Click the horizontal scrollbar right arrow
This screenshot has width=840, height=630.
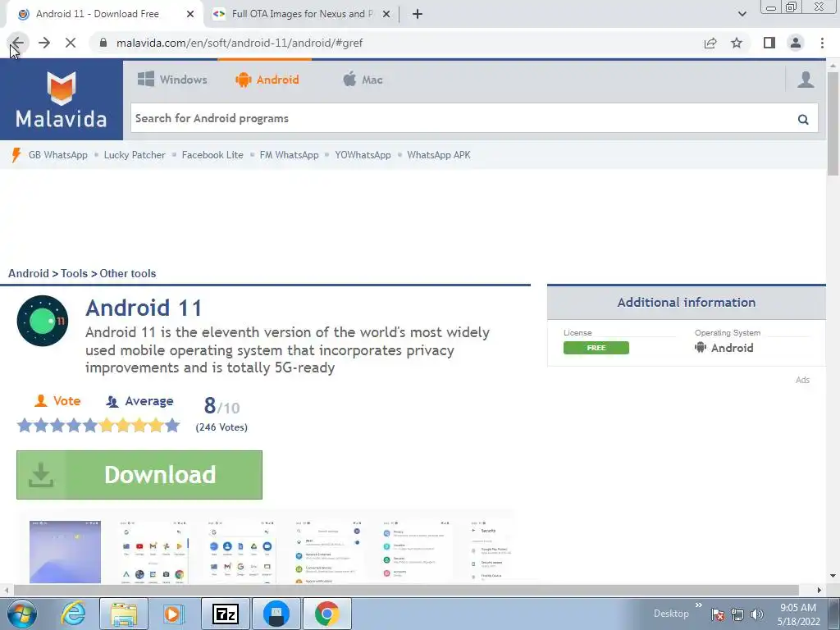[819, 590]
